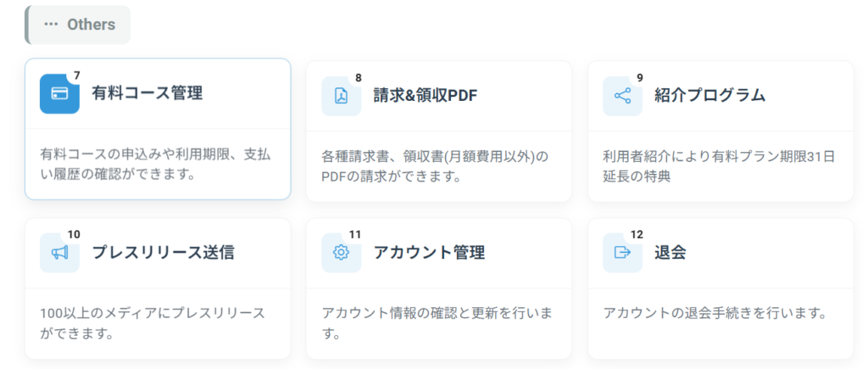Viewport: 868px width, 369px height.
Task: Click the 100以上のメディアにプレスリリース description
Action: click(x=153, y=323)
